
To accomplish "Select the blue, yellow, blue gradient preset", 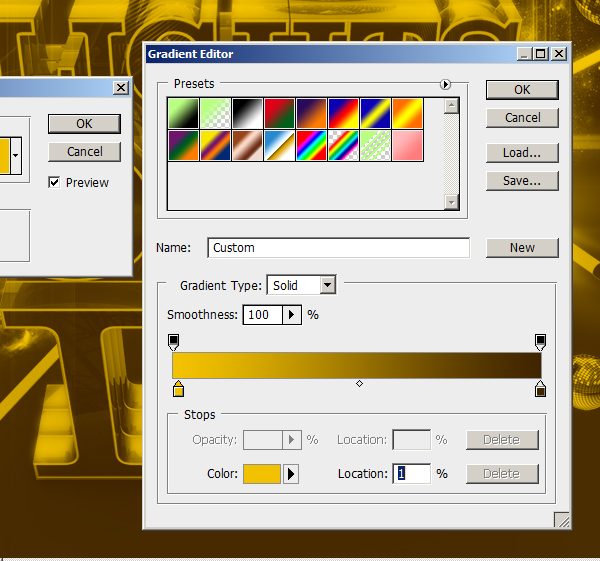I will (x=375, y=113).
